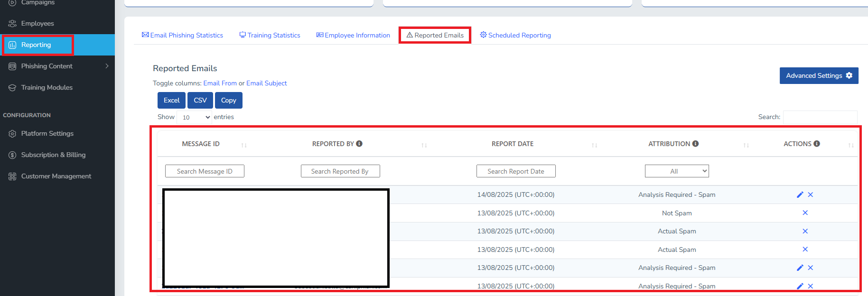Image resolution: width=868 pixels, height=296 pixels.
Task: Sort table by Message ID column arrows
Action: [244, 145]
